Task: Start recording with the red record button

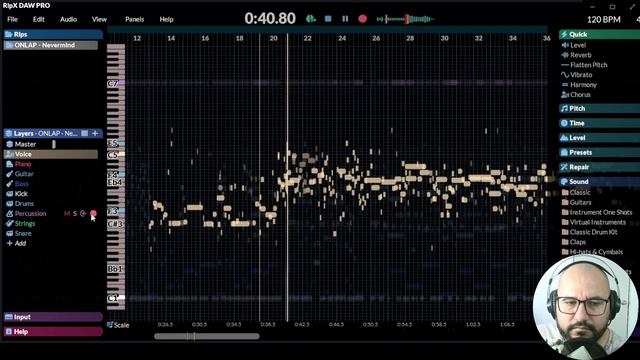Action: [362, 19]
